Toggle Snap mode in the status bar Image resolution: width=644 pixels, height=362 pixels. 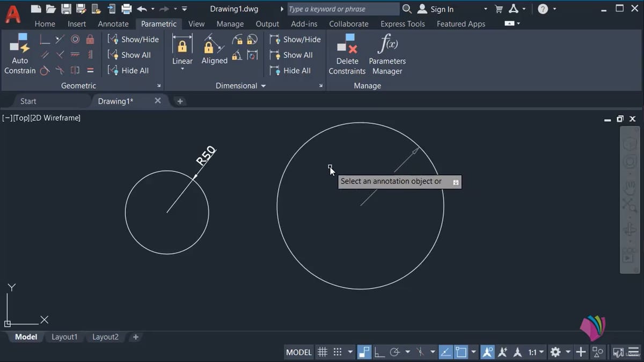[x=338, y=352]
